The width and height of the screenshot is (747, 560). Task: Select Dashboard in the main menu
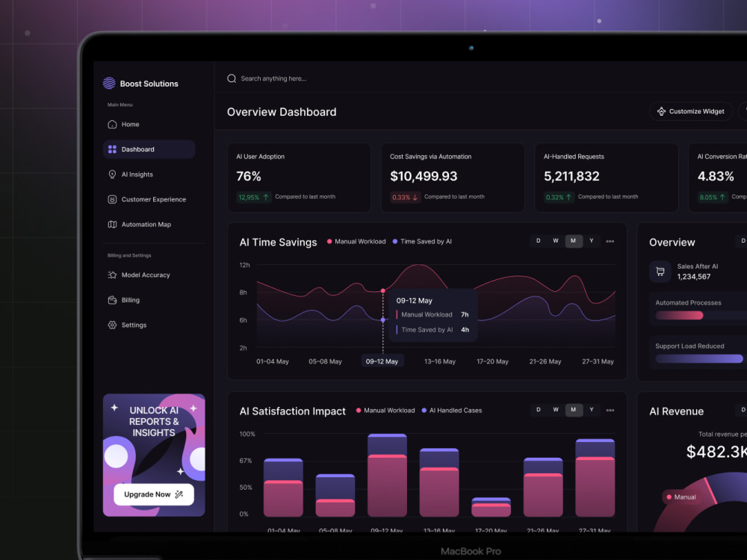149,149
